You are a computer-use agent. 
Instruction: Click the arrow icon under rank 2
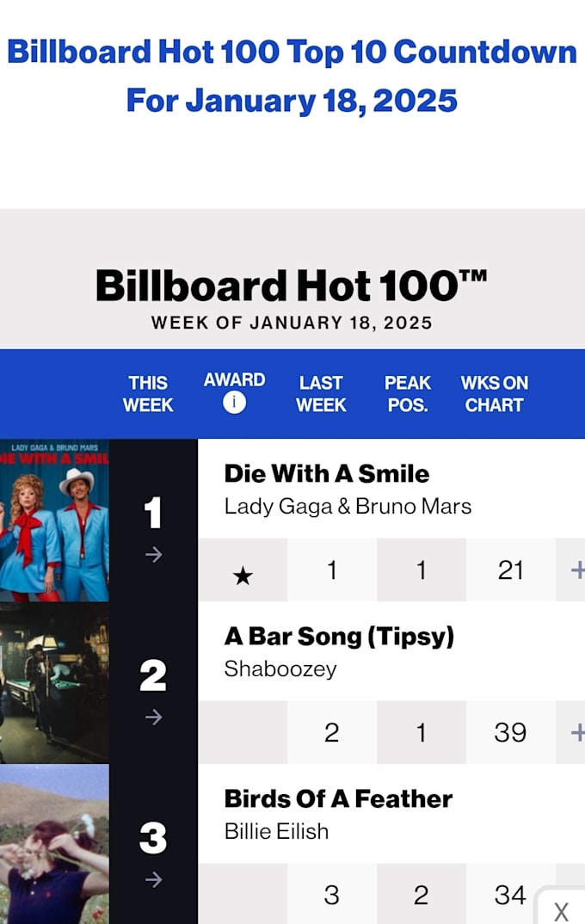(153, 718)
